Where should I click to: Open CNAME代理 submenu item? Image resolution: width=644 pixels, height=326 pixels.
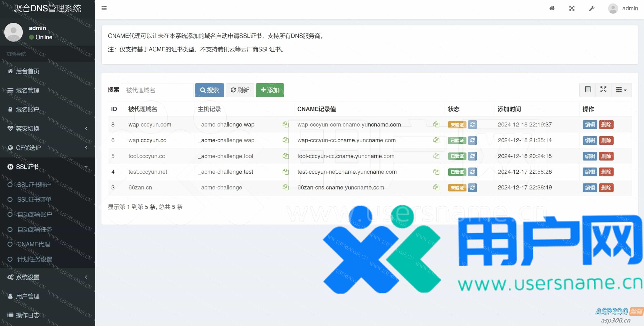[33, 244]
